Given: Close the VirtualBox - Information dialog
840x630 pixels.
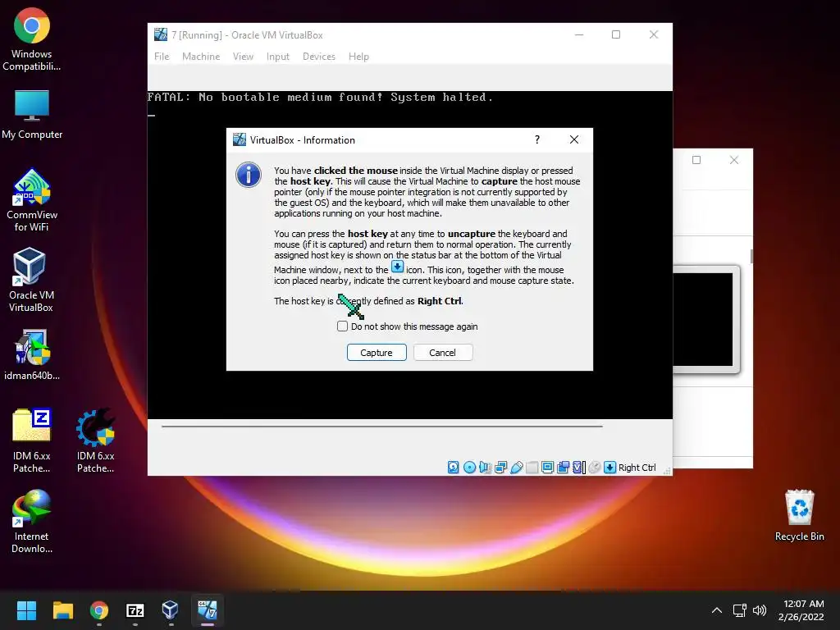Looking at the screenshot, I should (x=574, y=139).
